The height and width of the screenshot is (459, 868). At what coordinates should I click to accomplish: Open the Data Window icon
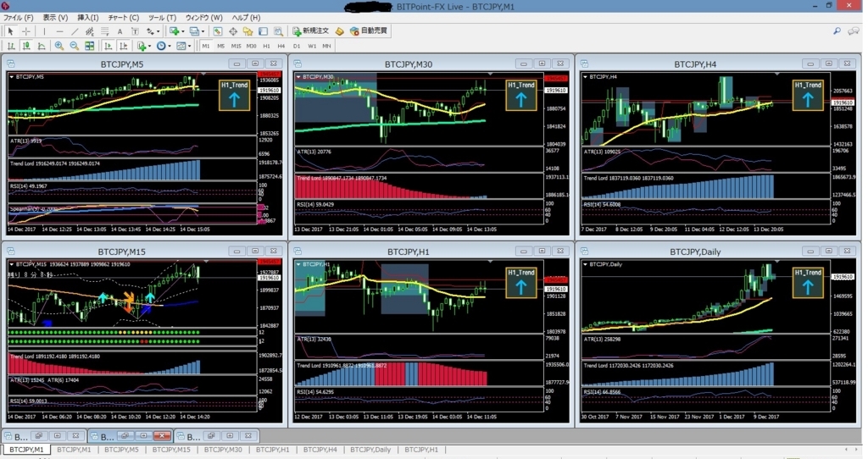point(233,31)
